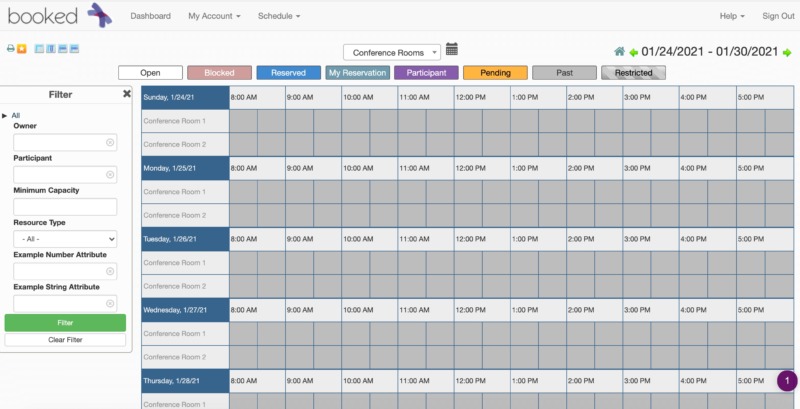Viewport: 800px width, 409px height.
Task: Switch to the tall schedule display layout
Action: pos(51,48)
